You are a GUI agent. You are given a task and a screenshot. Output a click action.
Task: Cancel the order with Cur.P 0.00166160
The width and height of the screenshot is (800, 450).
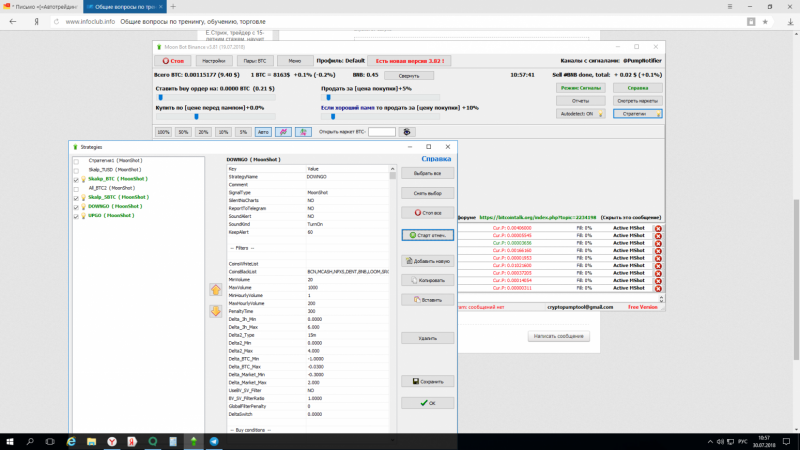tap(658, 251)
